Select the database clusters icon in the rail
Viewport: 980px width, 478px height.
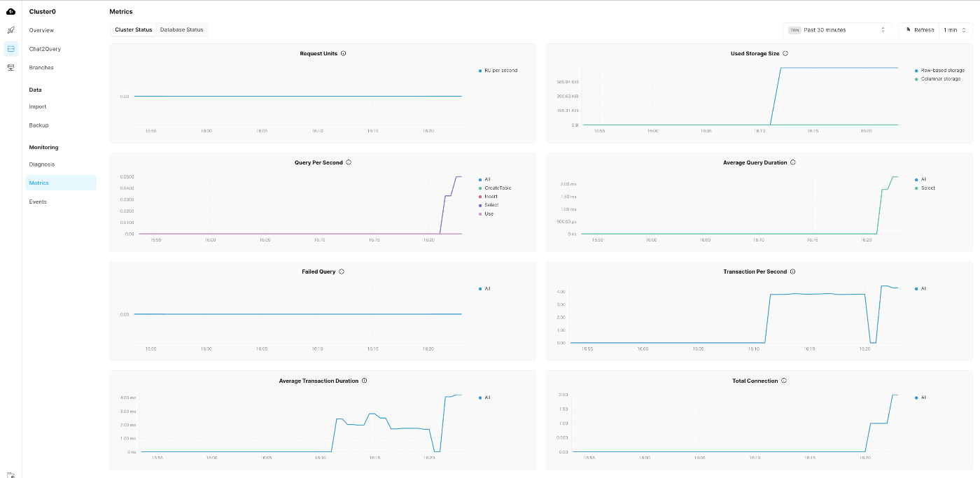pyautogui.click(x=10, y=49)
